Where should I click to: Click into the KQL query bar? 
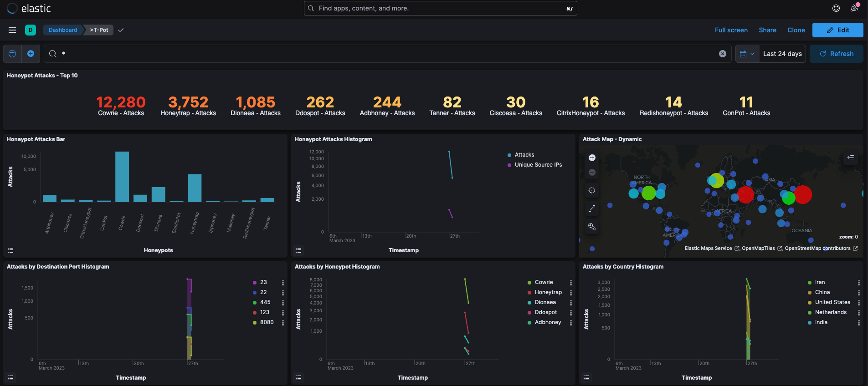(387, 54)
